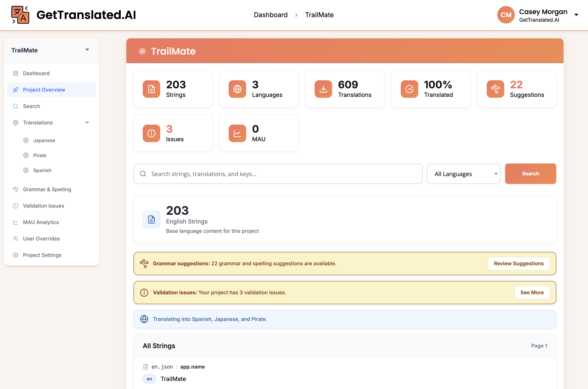Expand the Translations section in sidebar
Viewport: 588px width, 389px height.
[87, 122]
